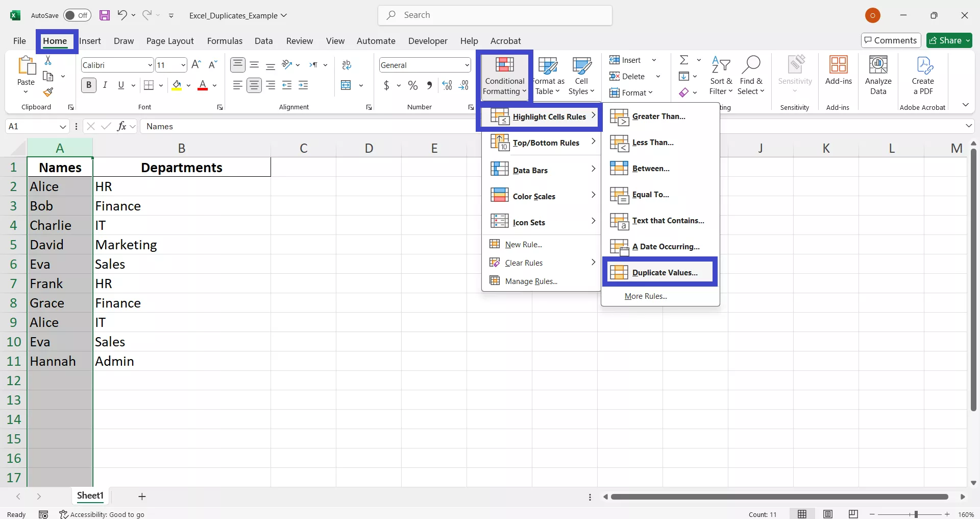This screenshot has height=519, width=980.
Task: Click the Center alignment icon
Action: (254, 85)
